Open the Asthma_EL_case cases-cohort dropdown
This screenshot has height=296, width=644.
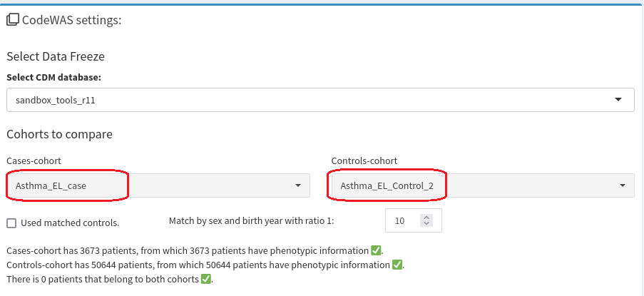point(158,185)
